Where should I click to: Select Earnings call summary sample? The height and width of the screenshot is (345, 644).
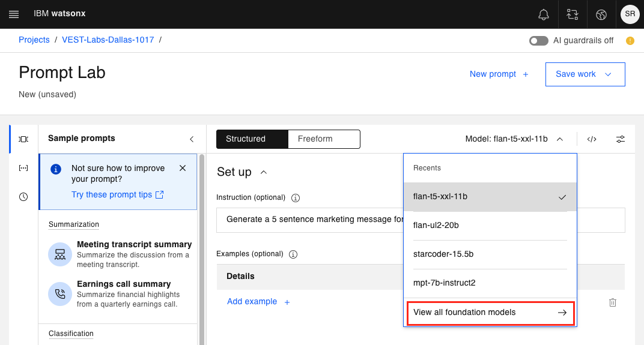114,294
